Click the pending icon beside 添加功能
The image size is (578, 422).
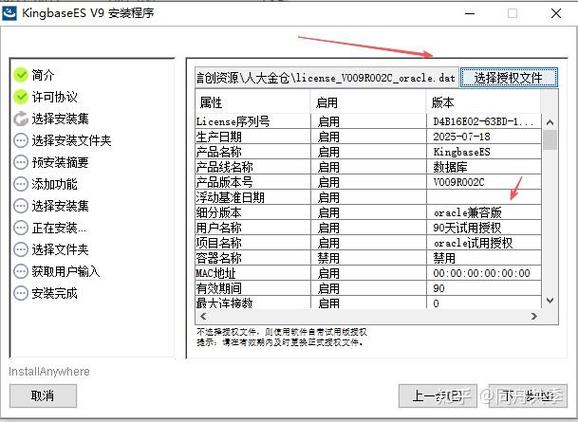[21, 184]
